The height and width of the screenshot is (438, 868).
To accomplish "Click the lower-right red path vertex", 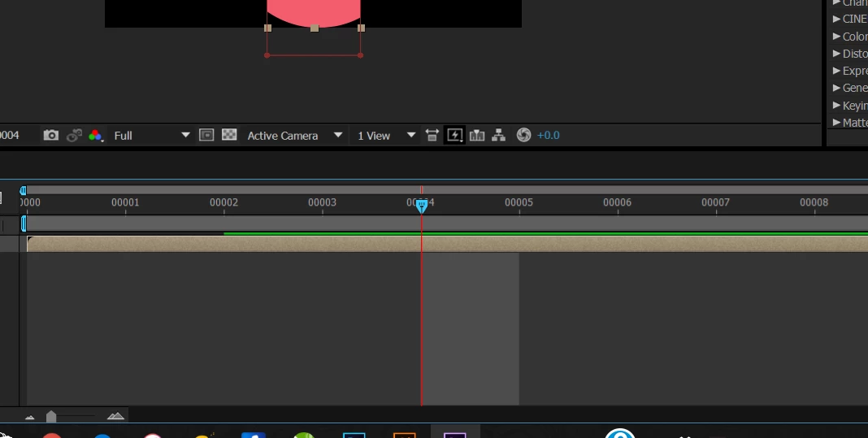I will 361,55.
